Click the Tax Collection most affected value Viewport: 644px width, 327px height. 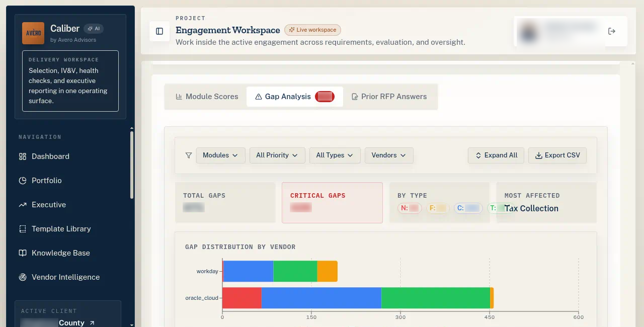[531, 208]
